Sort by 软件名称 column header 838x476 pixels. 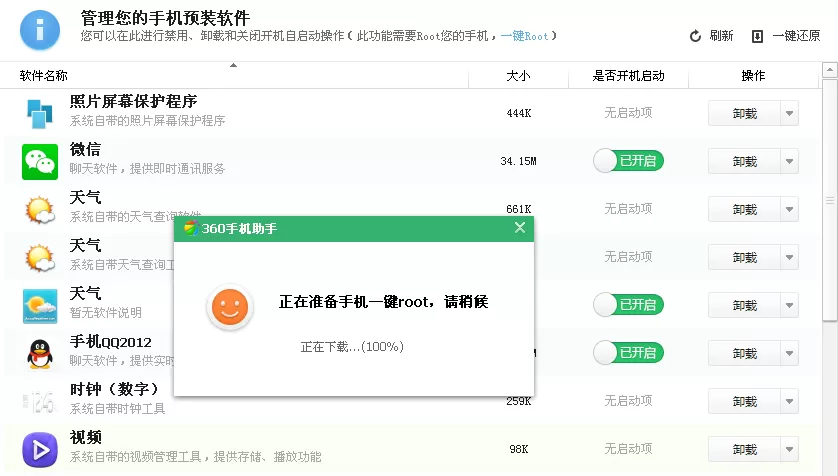point(44,76)
